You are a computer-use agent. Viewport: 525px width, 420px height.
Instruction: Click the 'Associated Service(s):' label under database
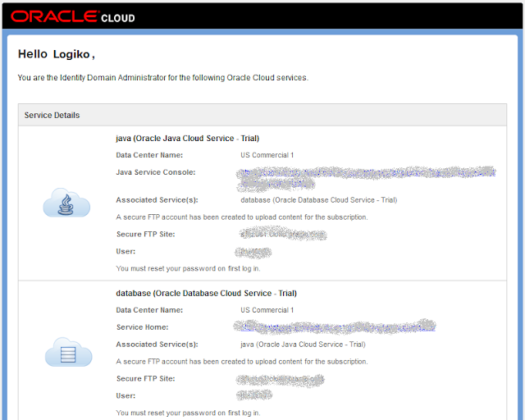click(157, 345)
